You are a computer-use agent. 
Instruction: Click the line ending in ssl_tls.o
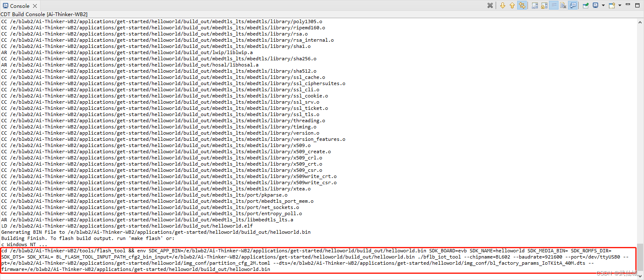coord(160,114)
